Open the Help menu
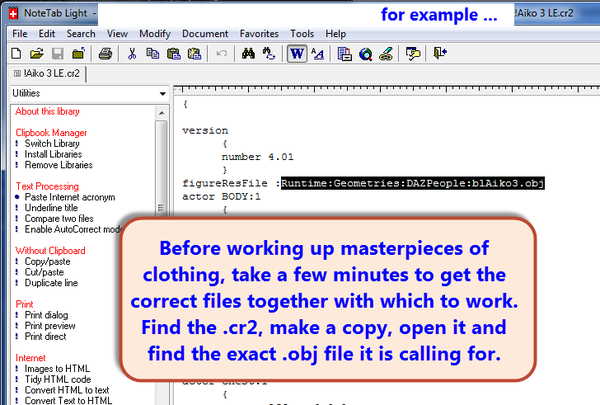Image resolution: width=600 pixels, height=405 pixels. [336, 34]
